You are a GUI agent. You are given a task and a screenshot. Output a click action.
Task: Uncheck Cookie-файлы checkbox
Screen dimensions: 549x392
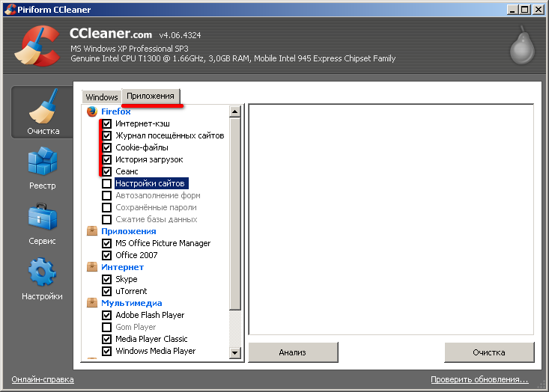point(107,147)
